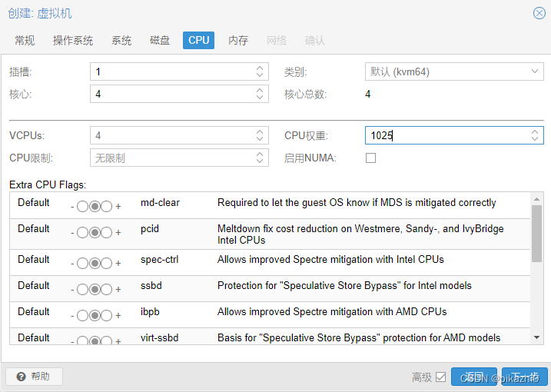Toggle the 高级 advanced checkbox
The image size is (551, 392).
[x=440, y=377]
